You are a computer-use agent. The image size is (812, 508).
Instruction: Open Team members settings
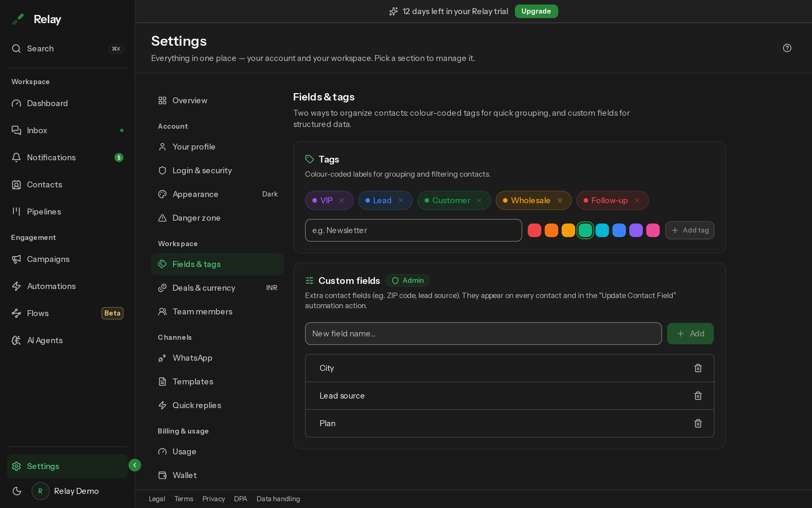click(217, 312)
